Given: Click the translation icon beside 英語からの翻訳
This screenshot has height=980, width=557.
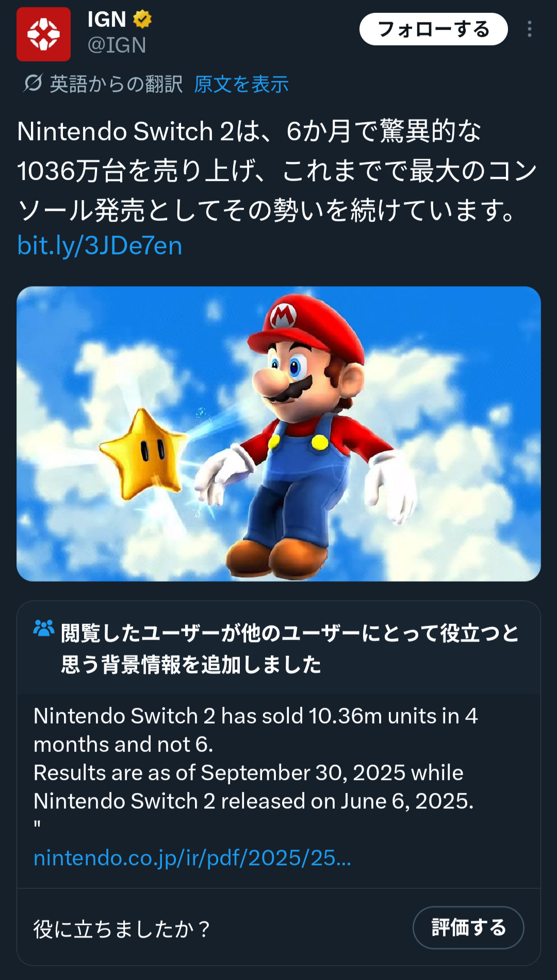Looking at the screenshot, I should (x=33, y=83).
